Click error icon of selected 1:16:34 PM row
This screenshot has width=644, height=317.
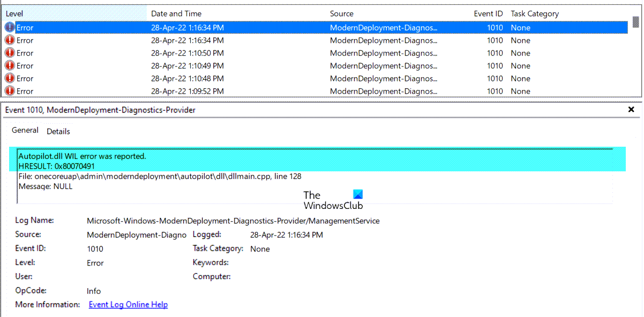(x=10, y=27)
